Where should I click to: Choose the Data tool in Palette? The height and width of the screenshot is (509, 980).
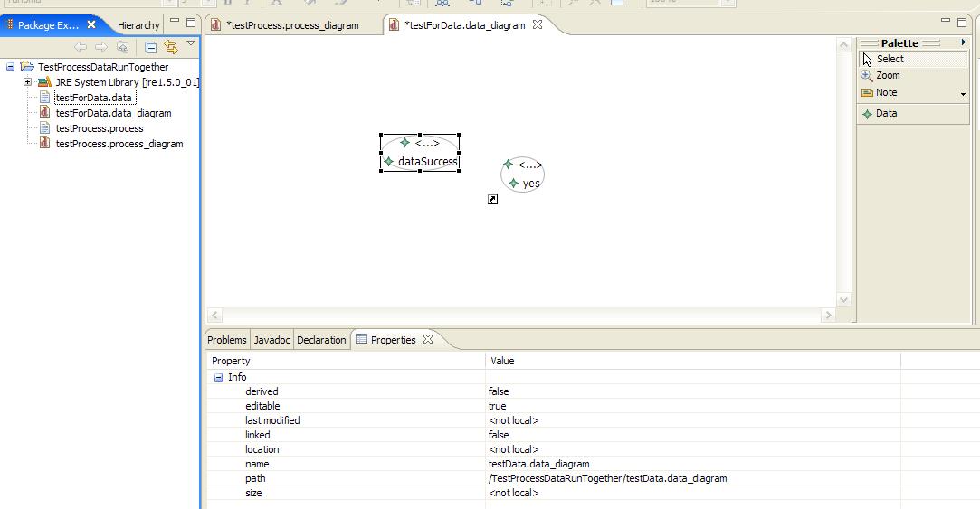886,114
